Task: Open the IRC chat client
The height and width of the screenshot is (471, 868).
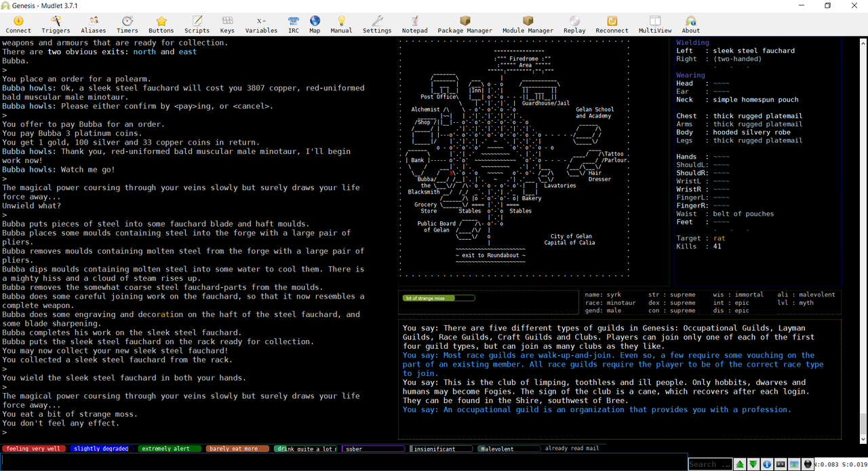Action: [294, 24]
